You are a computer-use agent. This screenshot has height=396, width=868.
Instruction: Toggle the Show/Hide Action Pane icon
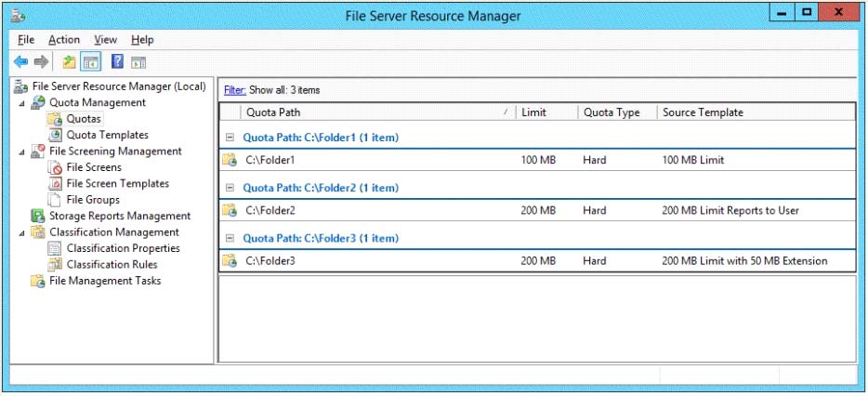tap(138, 62)
